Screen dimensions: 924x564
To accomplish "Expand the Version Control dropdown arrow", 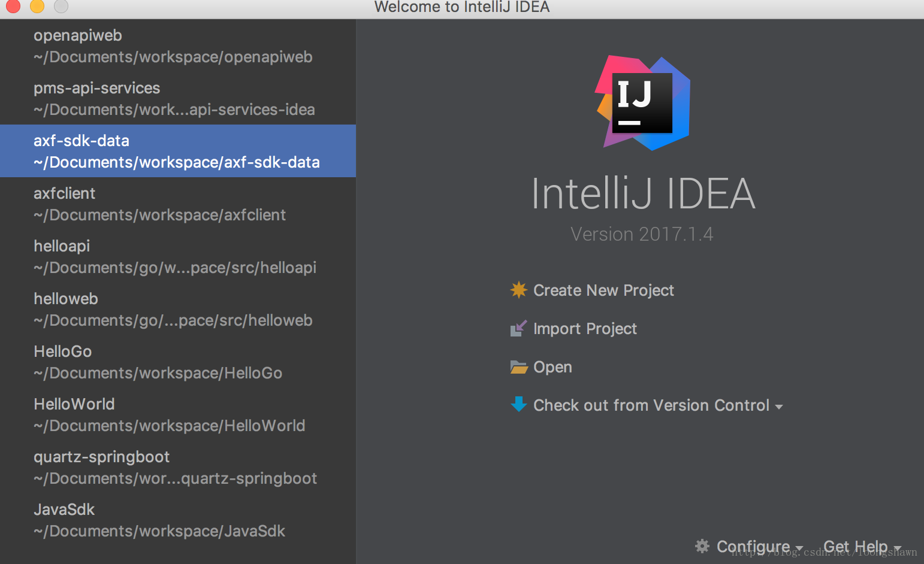I will [x=779, y=407].
